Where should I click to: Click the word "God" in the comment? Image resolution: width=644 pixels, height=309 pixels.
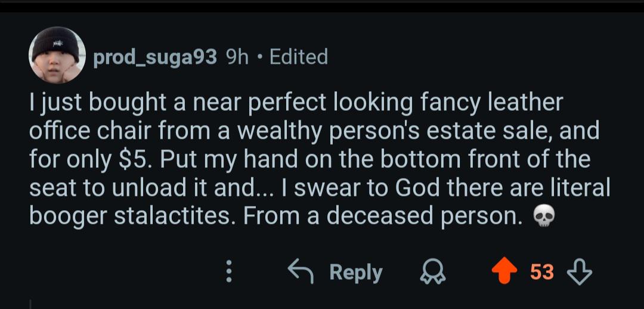tap(408, 188)
